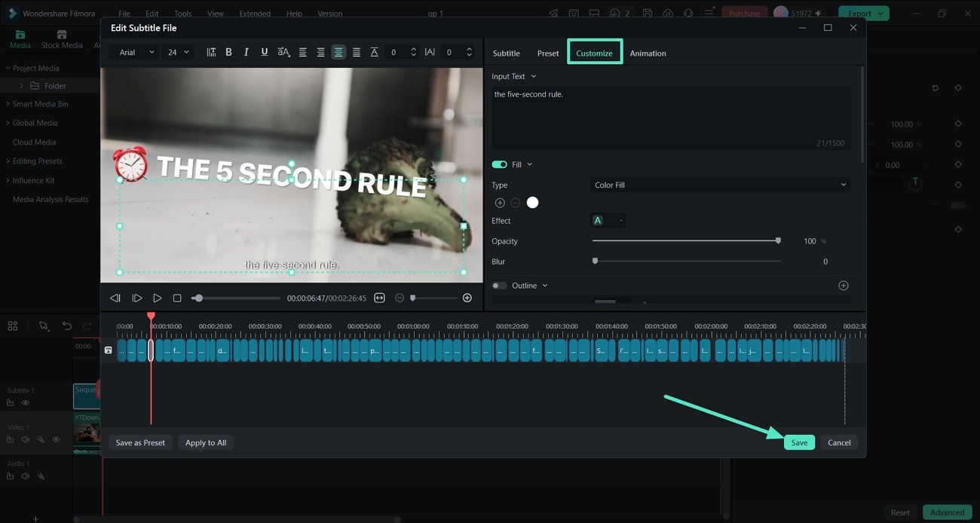Click the white fill color swatch
980x523 pixels.
533,203
